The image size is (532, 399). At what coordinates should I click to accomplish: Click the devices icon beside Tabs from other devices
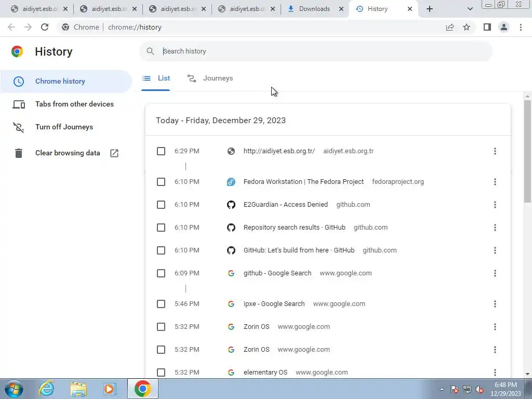19,104
